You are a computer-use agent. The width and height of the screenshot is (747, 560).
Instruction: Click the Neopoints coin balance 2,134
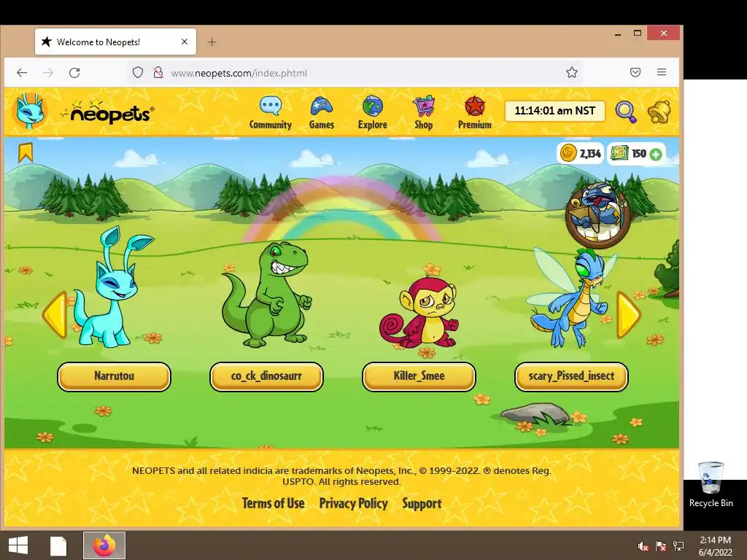point(580,153)
